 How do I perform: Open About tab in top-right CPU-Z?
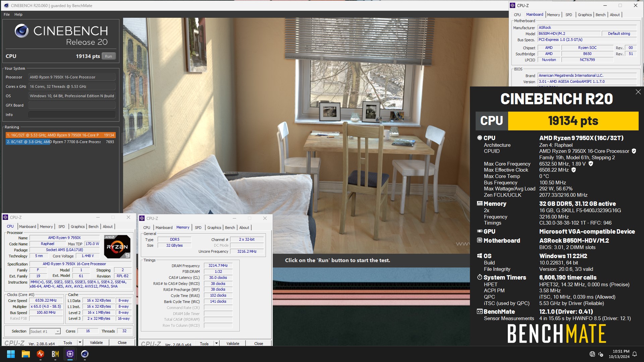coord(615,15)
